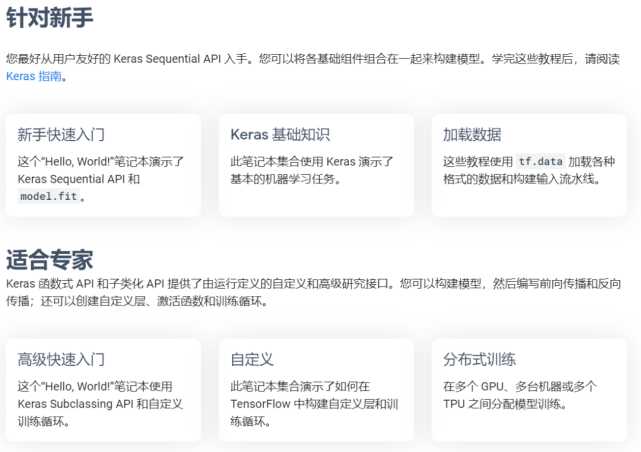The height and width of the screenshot is (452, 641).
Task: Open the 高级快速入门 card title
Action: [61, 359]
